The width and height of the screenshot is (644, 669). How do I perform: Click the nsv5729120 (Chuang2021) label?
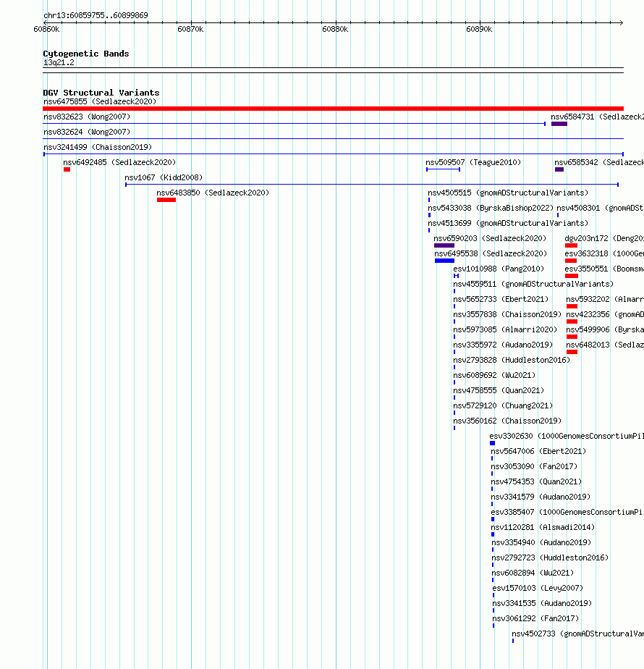click(x=503, y=405)
